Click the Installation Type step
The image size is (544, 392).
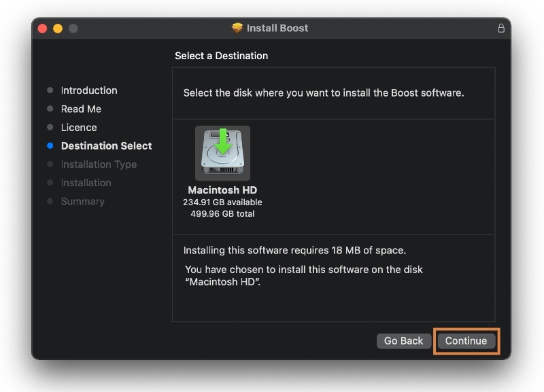(x=99, y=164)
